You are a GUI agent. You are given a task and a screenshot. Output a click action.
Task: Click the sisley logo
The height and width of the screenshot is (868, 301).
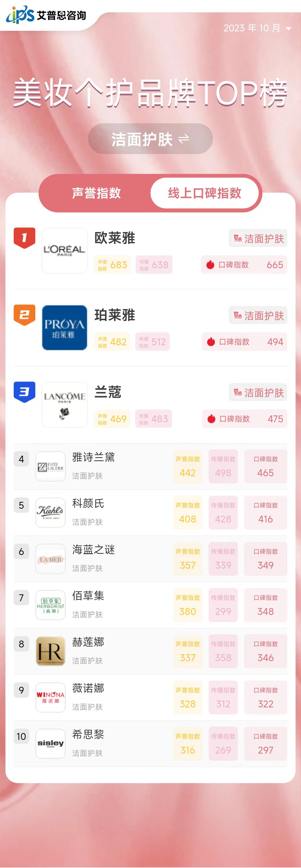[x=51, y=743]
